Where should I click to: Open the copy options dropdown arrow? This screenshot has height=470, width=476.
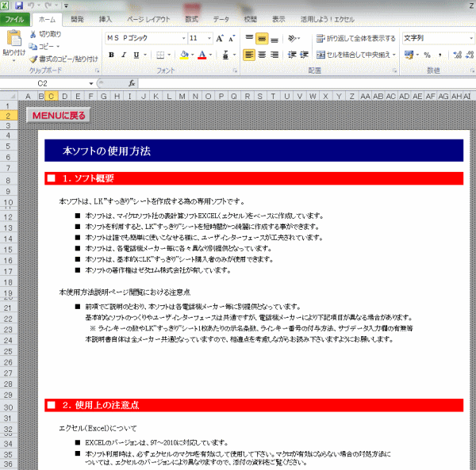(x=58, y=47)
